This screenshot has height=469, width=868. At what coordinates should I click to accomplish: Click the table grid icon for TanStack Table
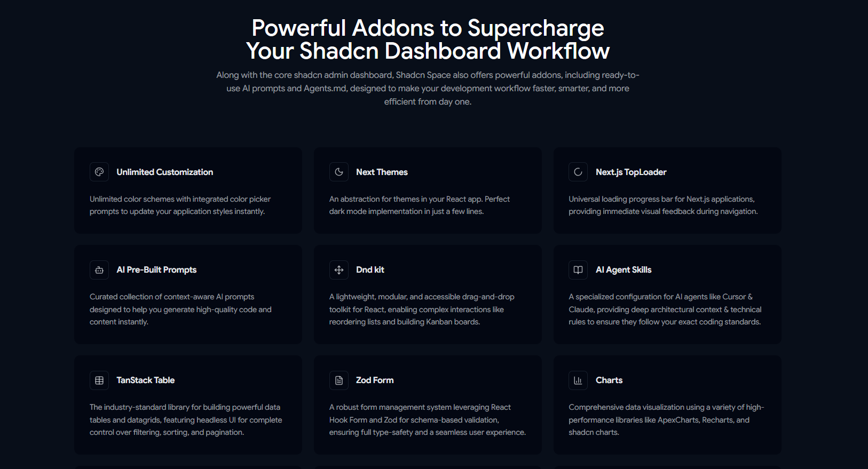pos(99,380)
